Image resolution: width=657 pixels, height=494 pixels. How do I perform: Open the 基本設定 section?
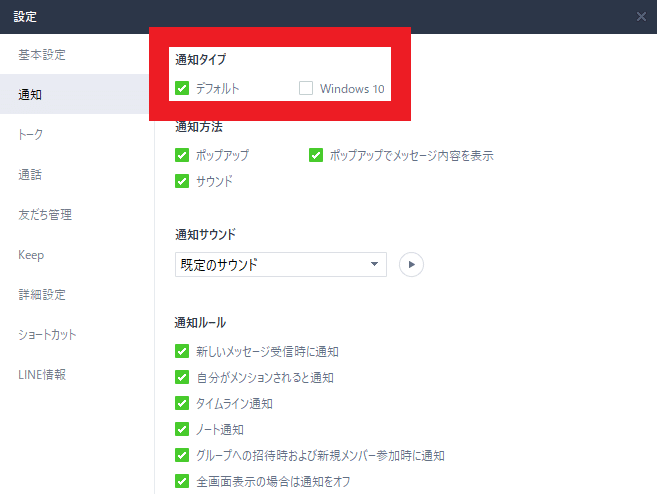pos(75,54)
